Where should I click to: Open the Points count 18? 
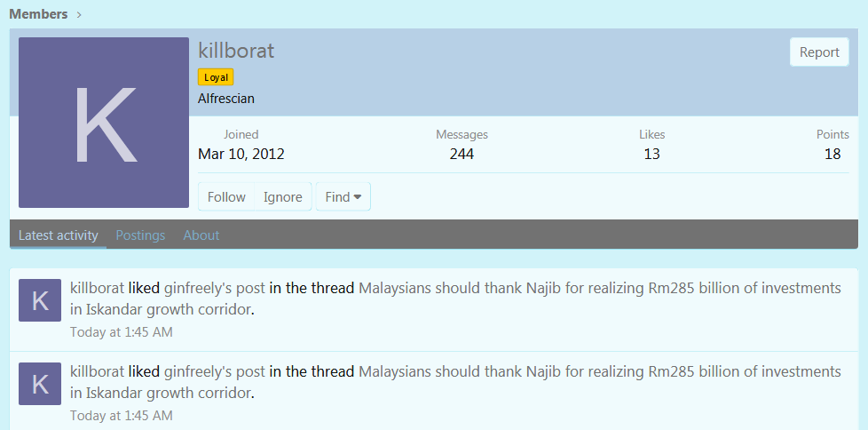tap(832, 154)
